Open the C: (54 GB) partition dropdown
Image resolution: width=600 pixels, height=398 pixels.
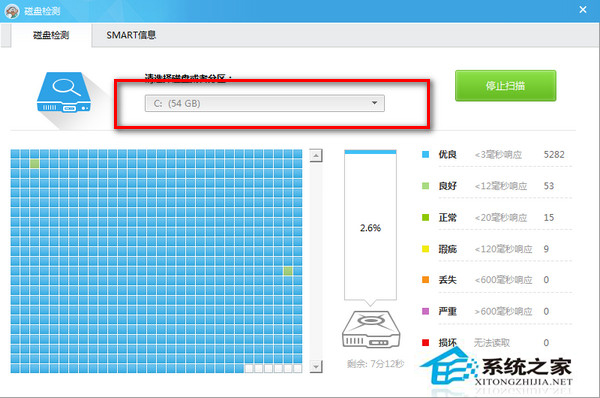[x=264, y=103]
